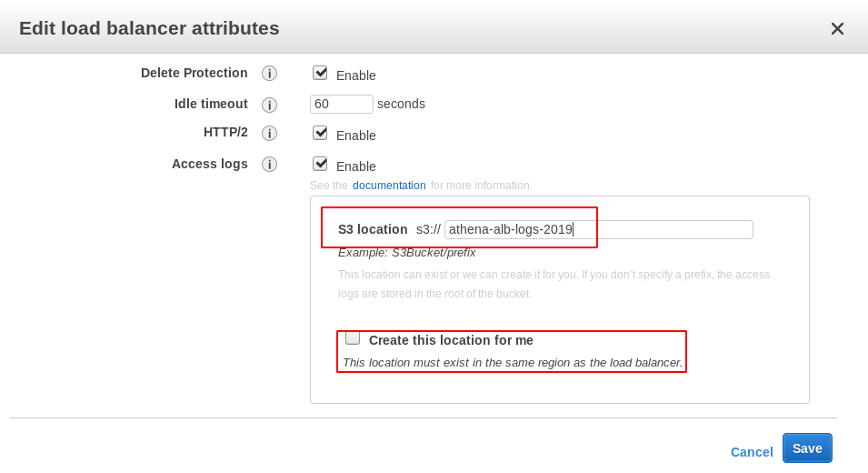This screenshot has width=868, height=473.
Task: Click the info icon beside Delete Protection
Action: [269, 74]
